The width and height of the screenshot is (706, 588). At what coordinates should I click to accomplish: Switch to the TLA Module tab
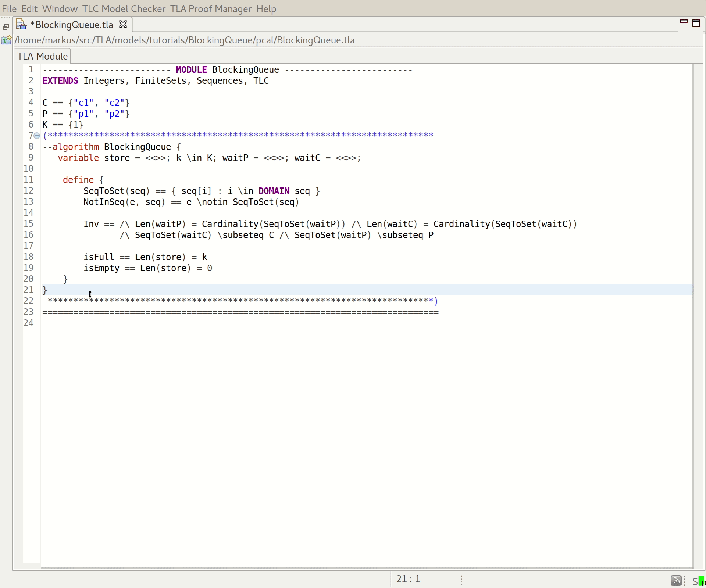[42, 56]
